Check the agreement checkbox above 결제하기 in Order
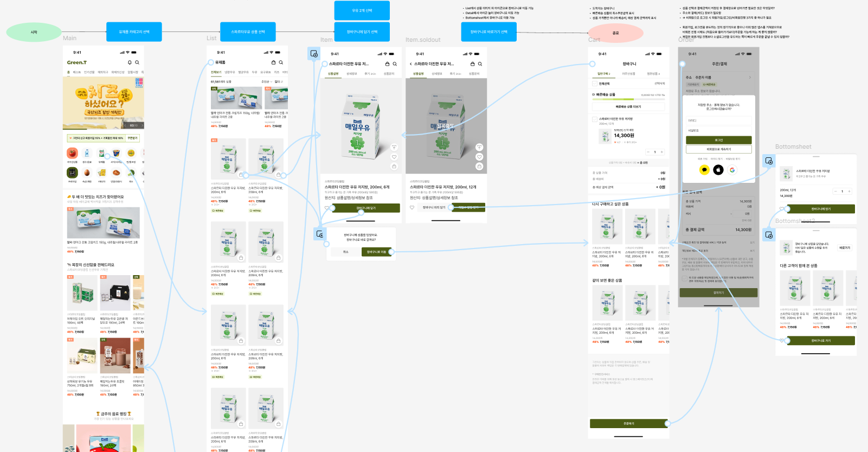The height and width of the screenshot is (452, 868). point(684,278)
